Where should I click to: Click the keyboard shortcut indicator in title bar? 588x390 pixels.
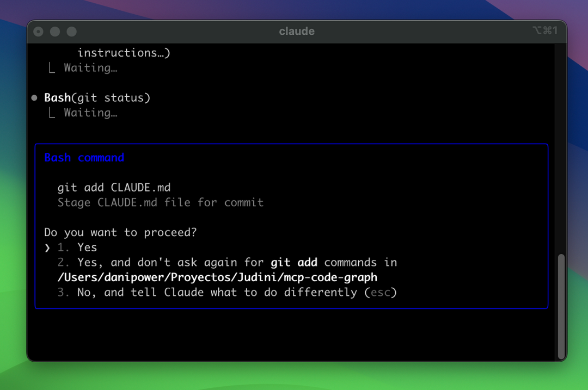point(545,30)
